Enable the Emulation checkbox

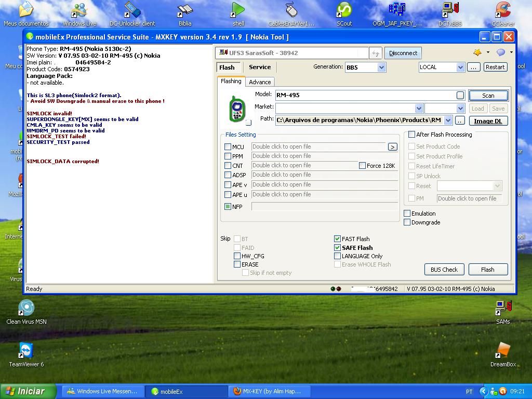[x=407, y=214]
